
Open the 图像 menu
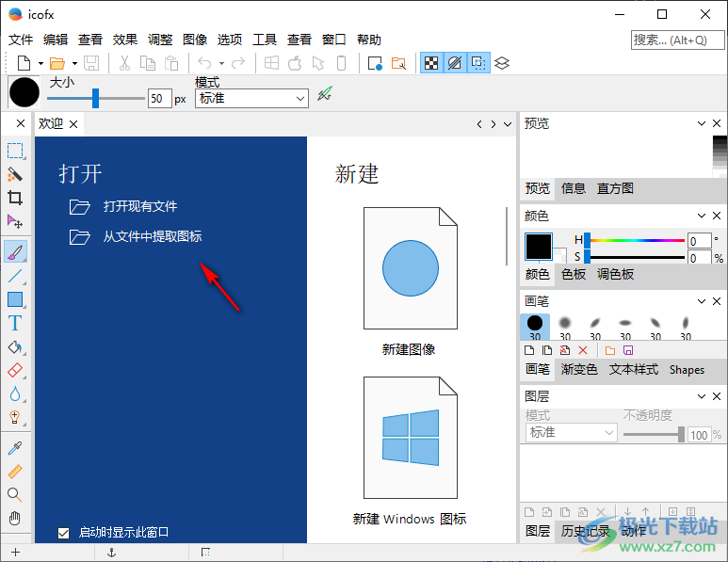point(195,40)
